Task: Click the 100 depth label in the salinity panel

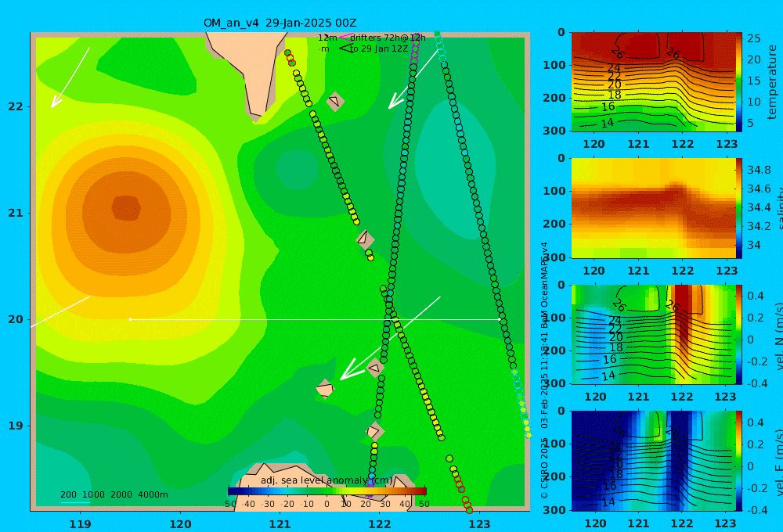Action: (x=554, y=191)
